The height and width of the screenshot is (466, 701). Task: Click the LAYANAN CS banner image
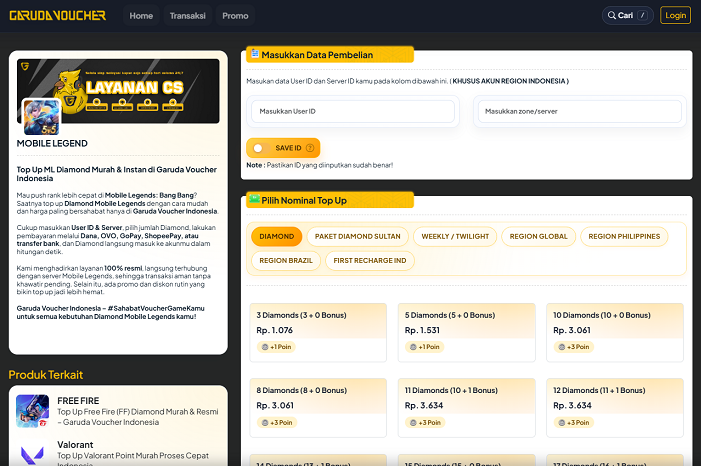click(118, 91)
